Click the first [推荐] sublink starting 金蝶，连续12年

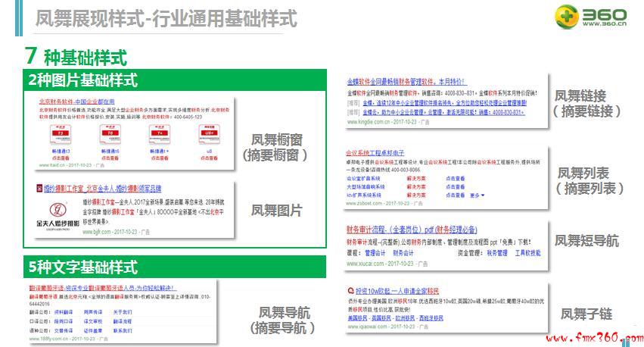click(444, 103)
